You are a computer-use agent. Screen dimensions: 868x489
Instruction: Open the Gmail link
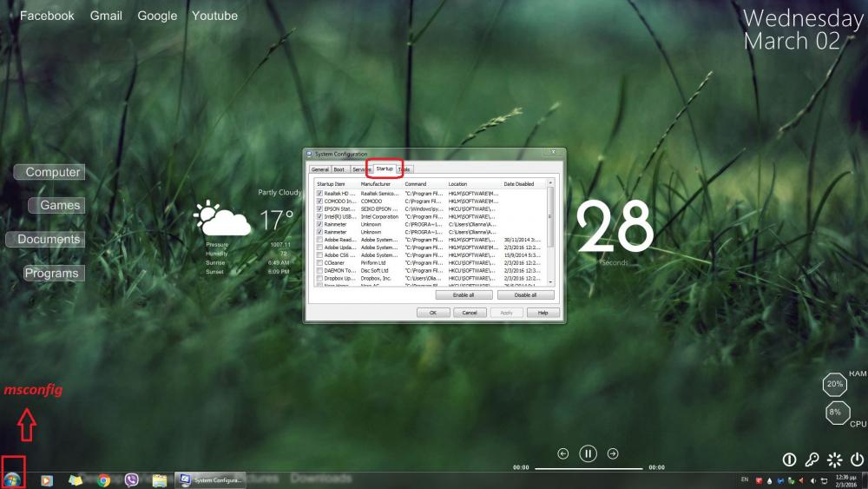pos(106,16)
